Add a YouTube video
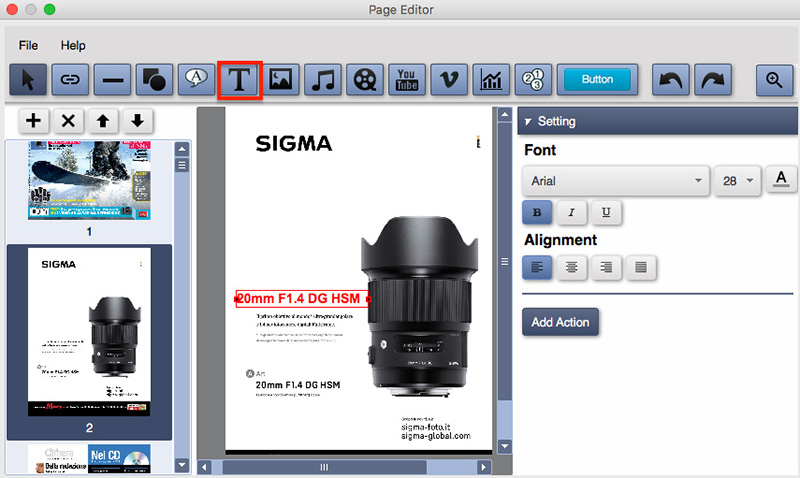 click(407, 80)
